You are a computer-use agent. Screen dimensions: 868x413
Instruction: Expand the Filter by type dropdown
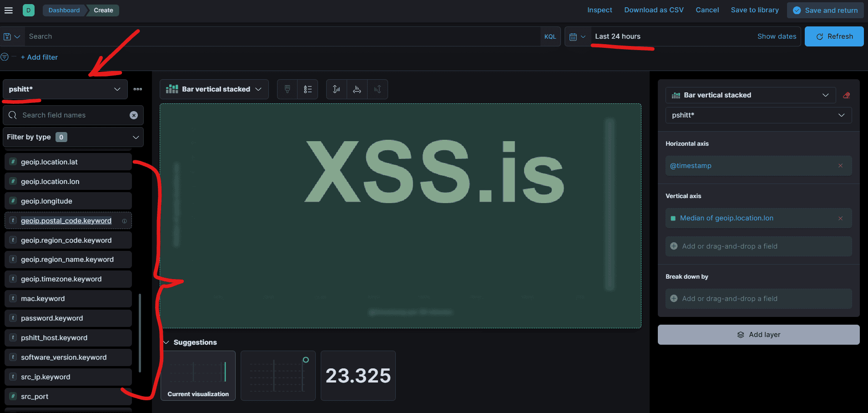(x=73, y=137)
